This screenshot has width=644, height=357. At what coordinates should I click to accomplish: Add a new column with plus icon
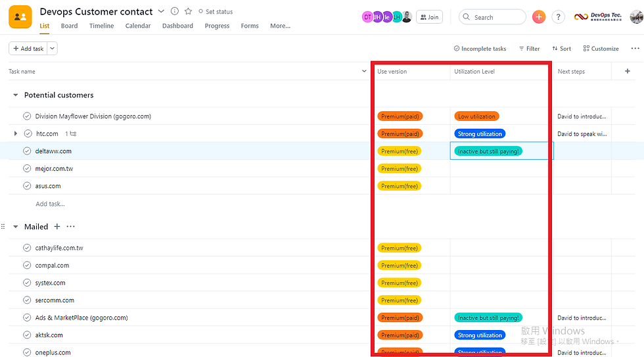627,71
